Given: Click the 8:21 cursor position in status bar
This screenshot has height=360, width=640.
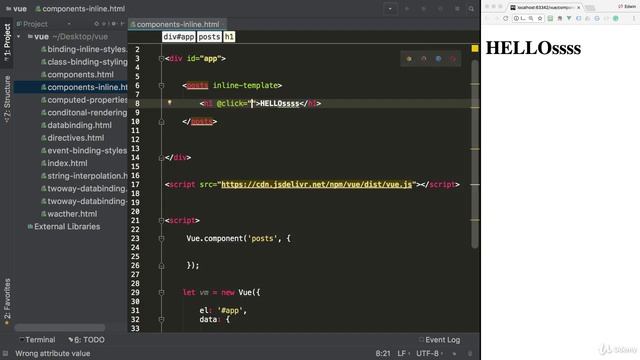Looking at the screenshot, I should pyautogui.click(x=383, y=353).
